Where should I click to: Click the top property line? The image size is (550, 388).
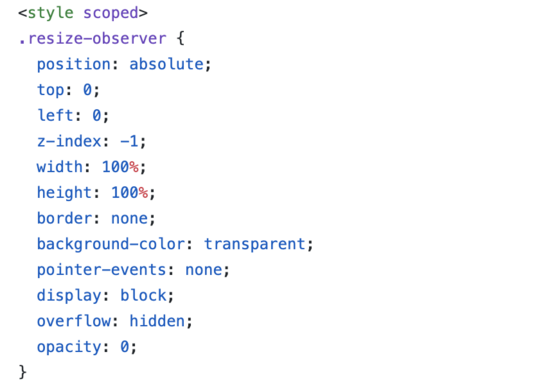click(x=68, y=90)
